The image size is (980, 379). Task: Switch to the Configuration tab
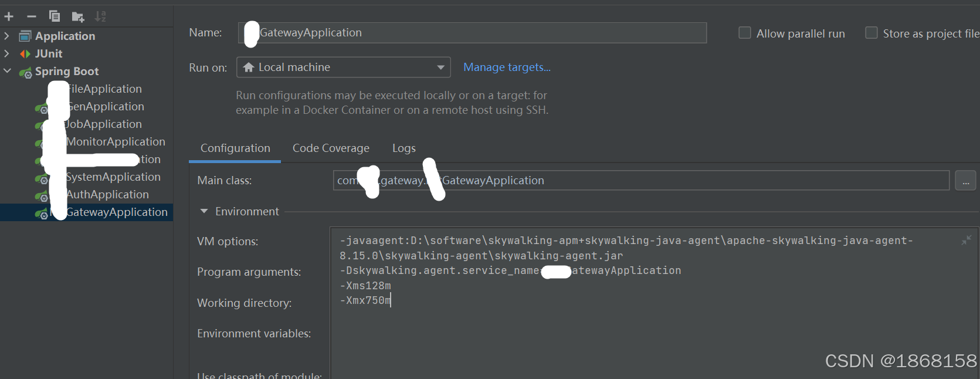(235, 148)
